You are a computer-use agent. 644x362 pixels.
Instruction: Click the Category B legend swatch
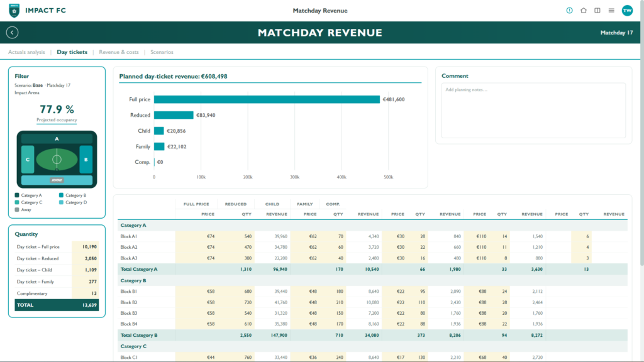pos(61,195)
